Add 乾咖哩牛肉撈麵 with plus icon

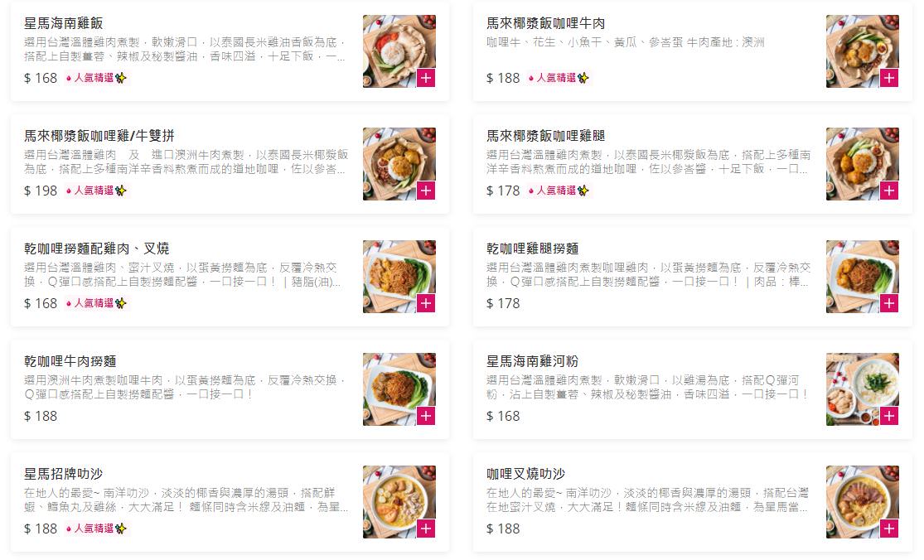pyautogui.click(x=425, y=416)
